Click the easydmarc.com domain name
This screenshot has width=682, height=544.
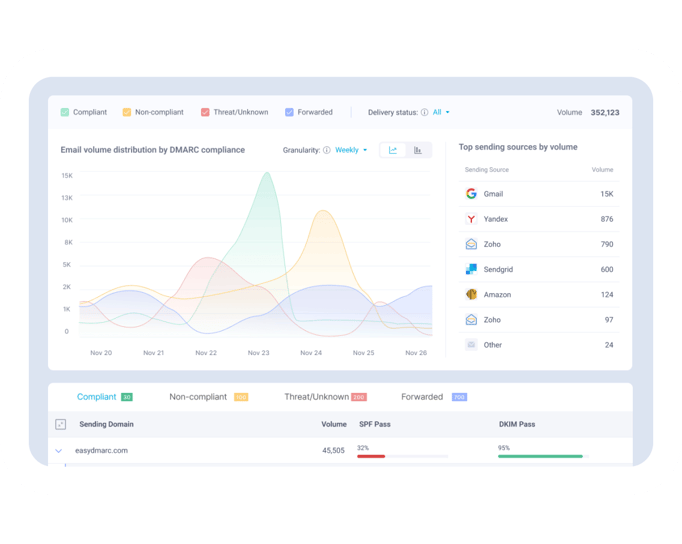[x=101, y=451]
